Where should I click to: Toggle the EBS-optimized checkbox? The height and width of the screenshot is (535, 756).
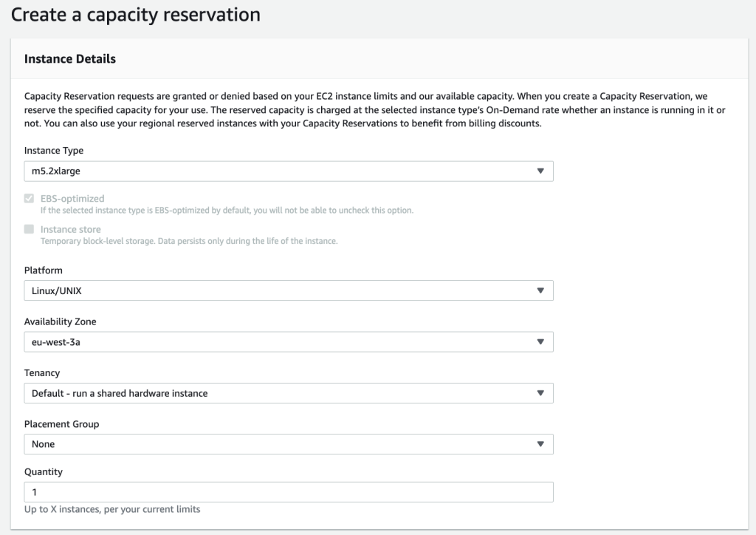30,199
